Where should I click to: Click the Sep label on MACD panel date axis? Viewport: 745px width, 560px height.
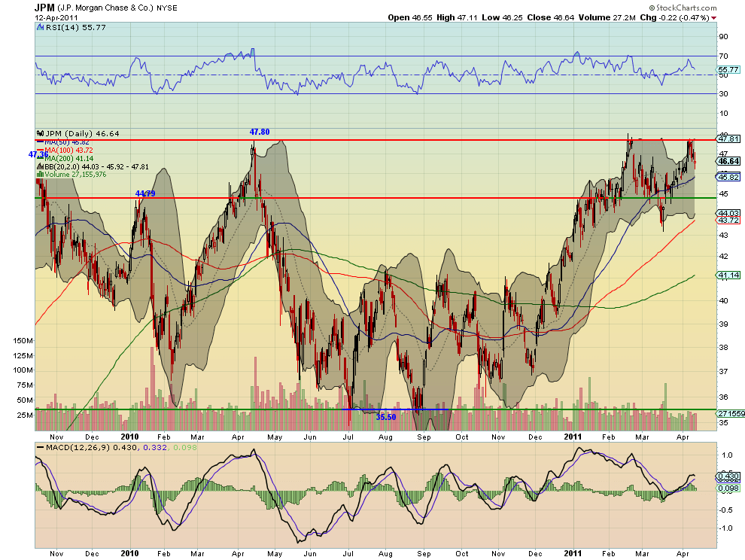424,554
